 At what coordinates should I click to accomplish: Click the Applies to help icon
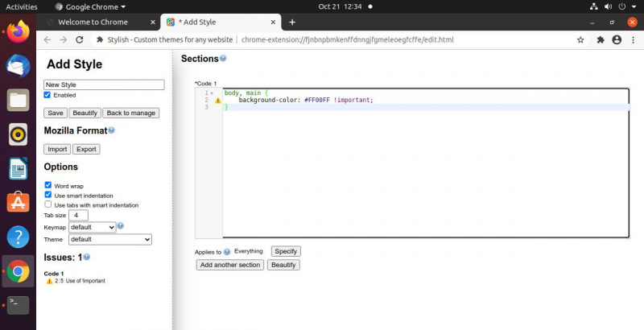227,252
